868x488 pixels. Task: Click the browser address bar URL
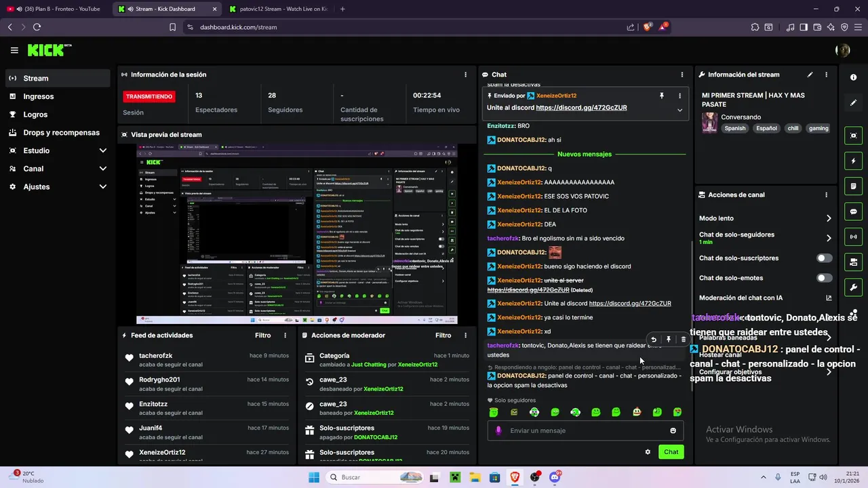coord(238,27)
